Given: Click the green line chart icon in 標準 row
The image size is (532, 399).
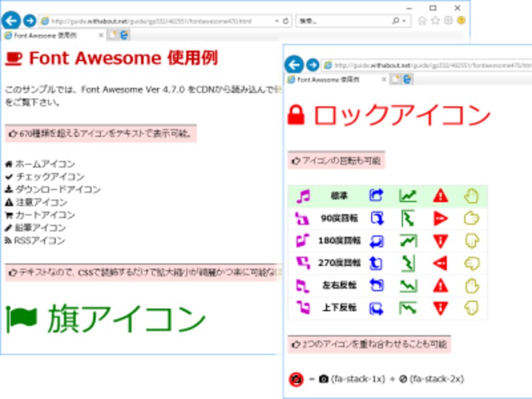Looking at the screenshot, I should click(x=408, y=196).
